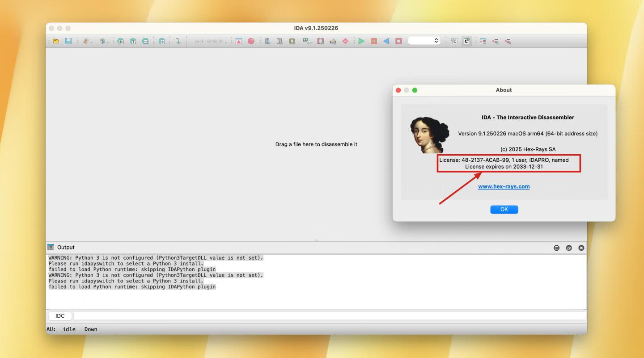This screenshot has width=644, height=358.
Task: Click the license number 48-2137-ACAB-99 line
Action: (504, 160)
